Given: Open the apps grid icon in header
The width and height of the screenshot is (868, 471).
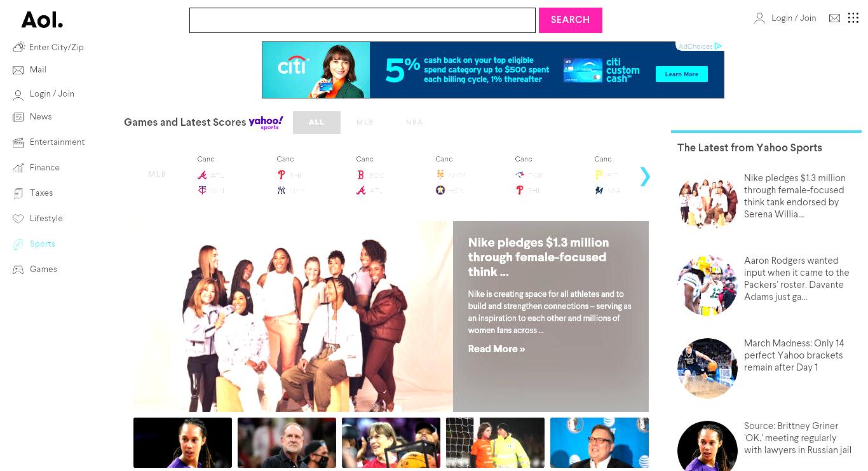Looking at the screenshot, I should pos(853,18).
